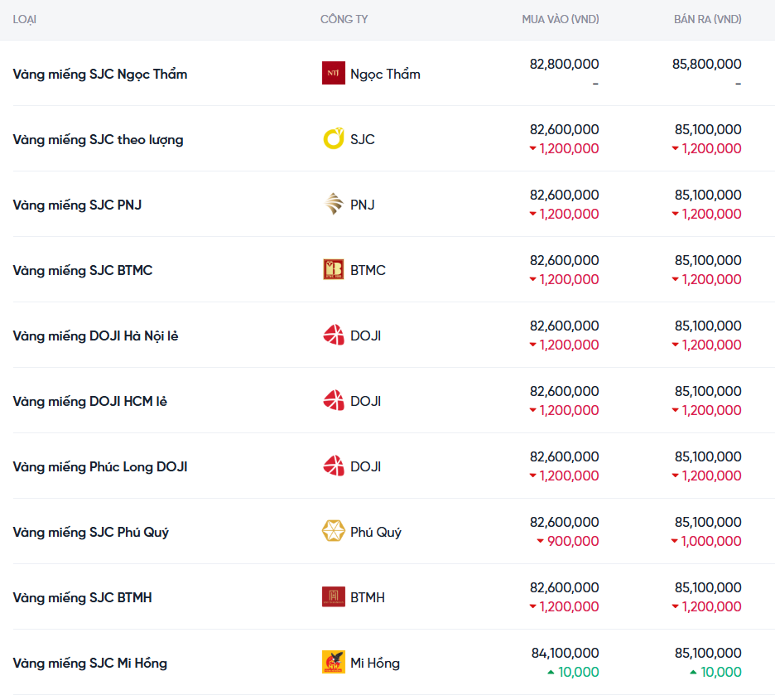Select Vàng miếng SJC PNJ
This screenshot has height=700, width=775.
tap(77, 205)
